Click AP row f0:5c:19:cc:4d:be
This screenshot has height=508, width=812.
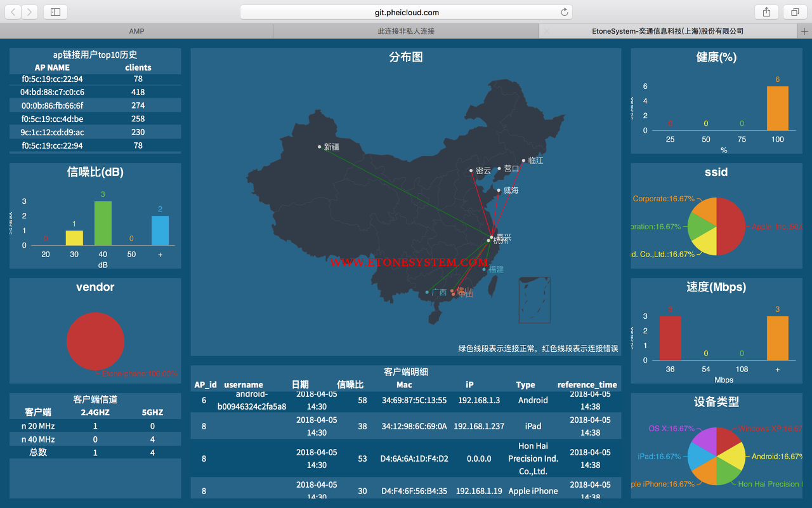pos(95,119)
